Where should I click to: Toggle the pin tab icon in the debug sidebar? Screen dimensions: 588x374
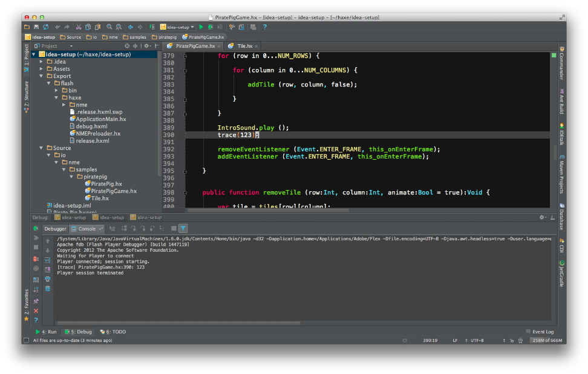coord(36,301)
